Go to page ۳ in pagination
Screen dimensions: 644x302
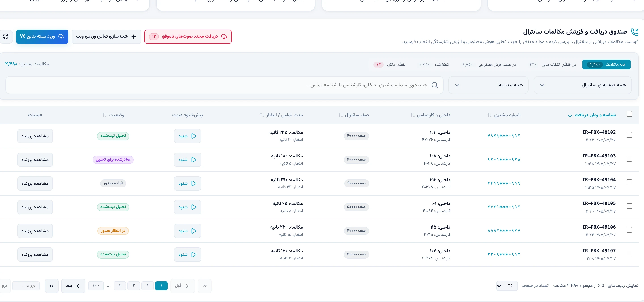[133, 286]
